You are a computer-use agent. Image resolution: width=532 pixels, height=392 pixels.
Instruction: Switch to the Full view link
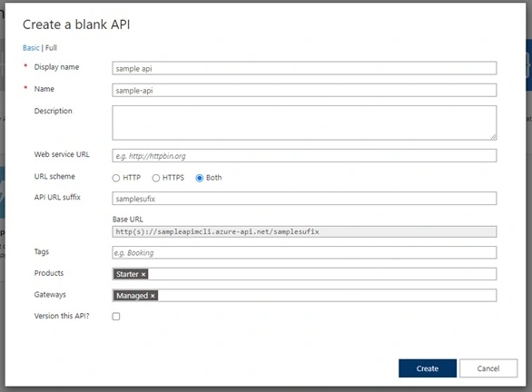tap(51, 48)
